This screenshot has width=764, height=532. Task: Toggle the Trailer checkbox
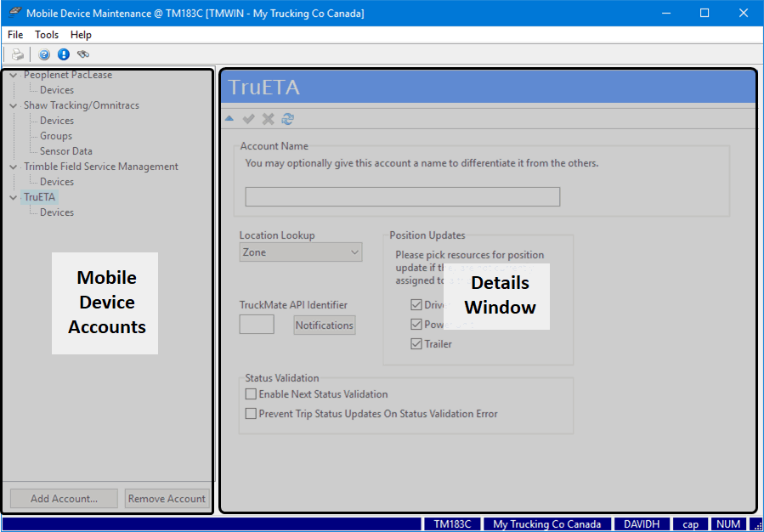click(x=416, y=344)
